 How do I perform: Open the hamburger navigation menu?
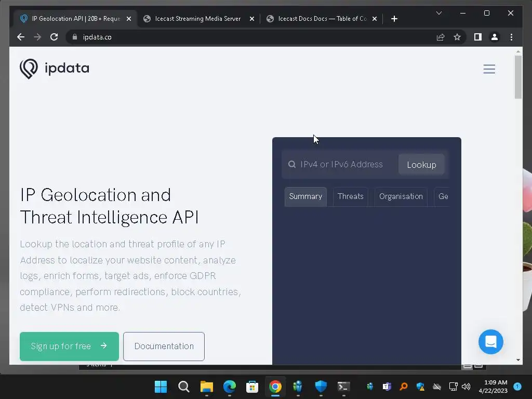[489, 69]
